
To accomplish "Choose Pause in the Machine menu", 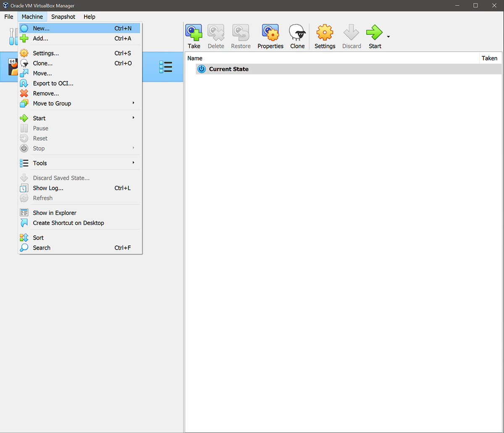I will click(x=80, y=128).
